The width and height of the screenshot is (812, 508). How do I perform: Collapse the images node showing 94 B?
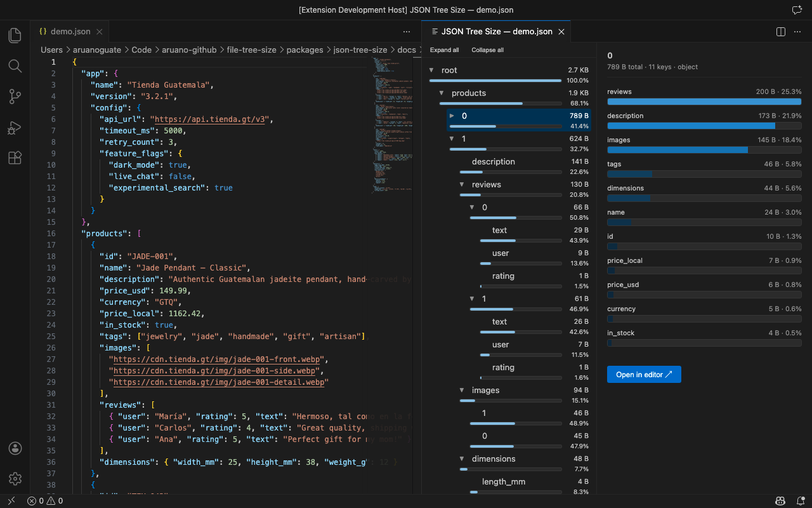pyautogui.click(x=462, y=391)
